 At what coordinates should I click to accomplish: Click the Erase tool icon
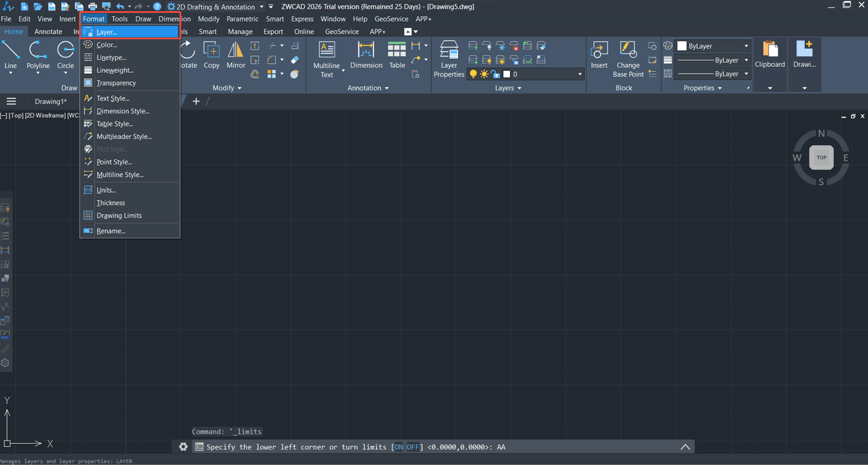pos(295,60)
